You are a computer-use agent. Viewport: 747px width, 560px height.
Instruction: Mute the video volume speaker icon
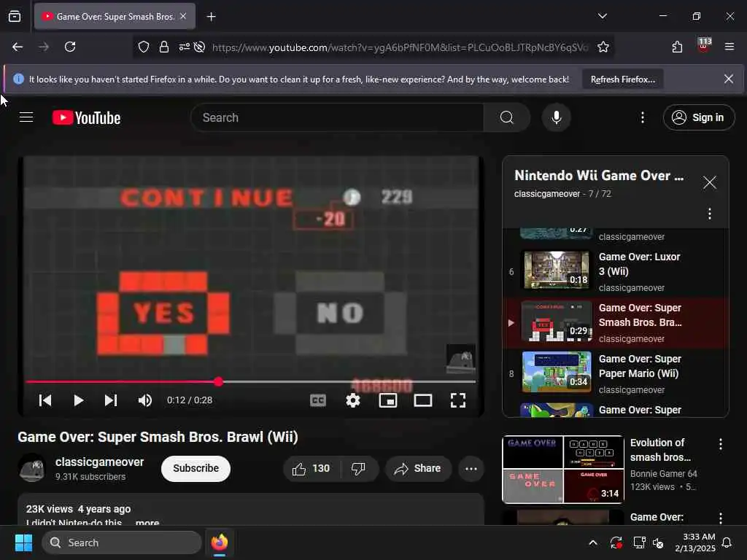(145, 400)
